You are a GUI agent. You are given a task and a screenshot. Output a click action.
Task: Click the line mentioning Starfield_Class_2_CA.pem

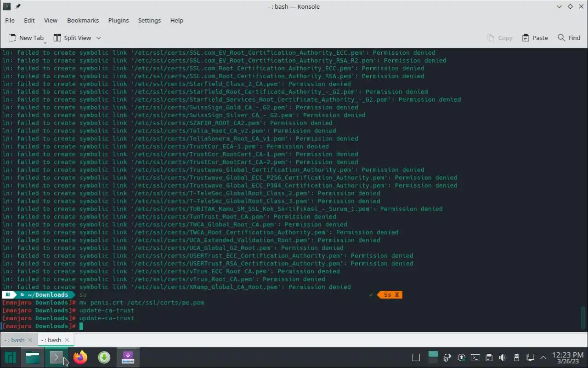click(176, 84)
